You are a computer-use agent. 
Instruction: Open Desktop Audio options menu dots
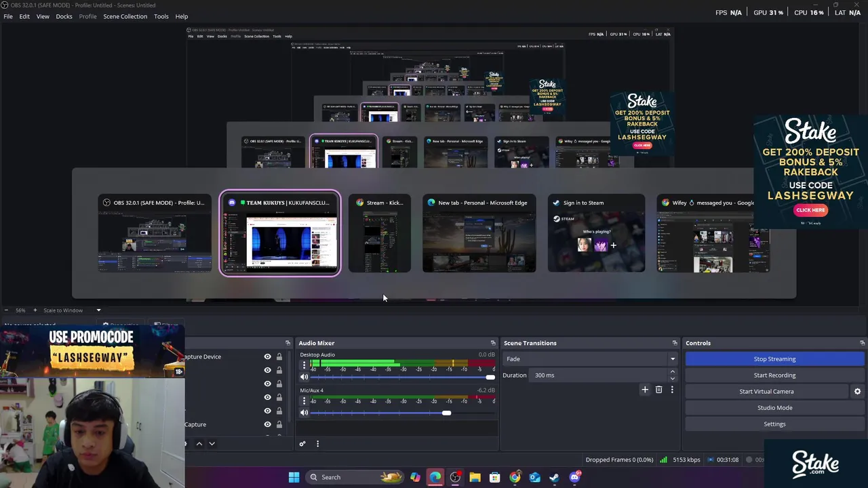click(x=304, y=365)
